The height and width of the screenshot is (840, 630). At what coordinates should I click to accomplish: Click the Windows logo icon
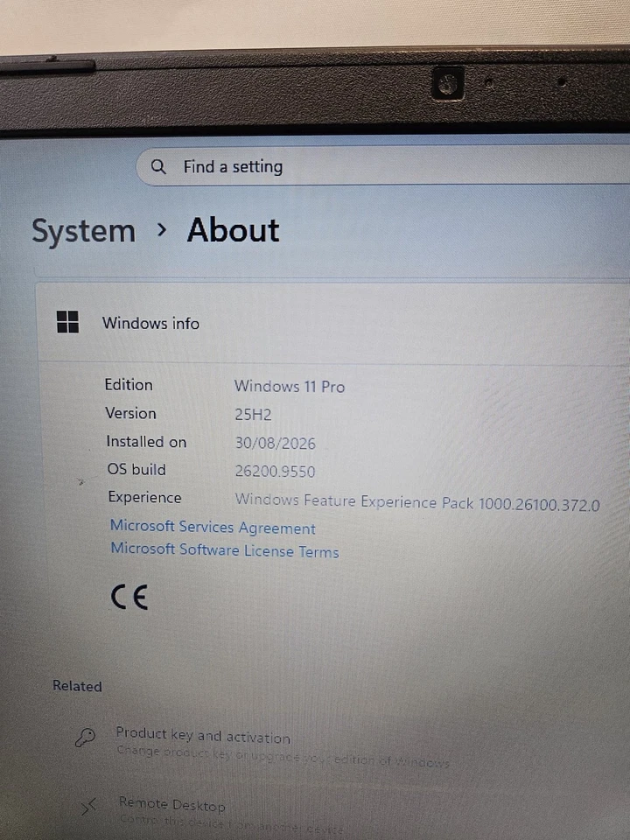(x=68, y=322)
